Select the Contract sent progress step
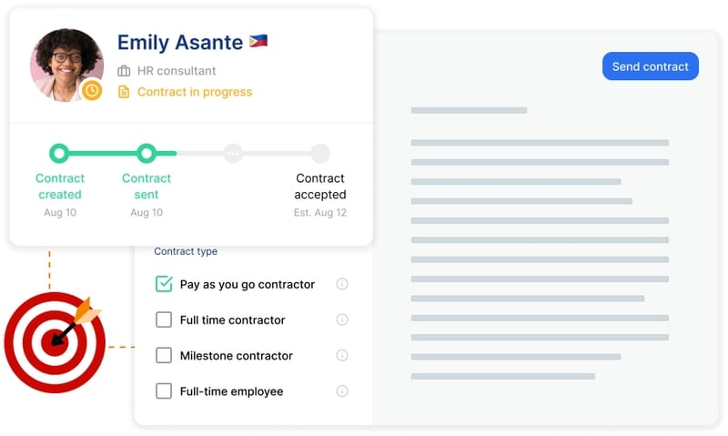Image resolution: width=728 pixels, height=436 pixels. pyautogui.click(x=146, y=153)
